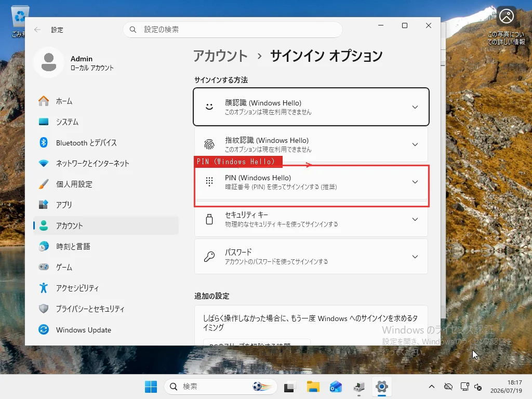Click the security key USB icon

(x=209, y=219)
